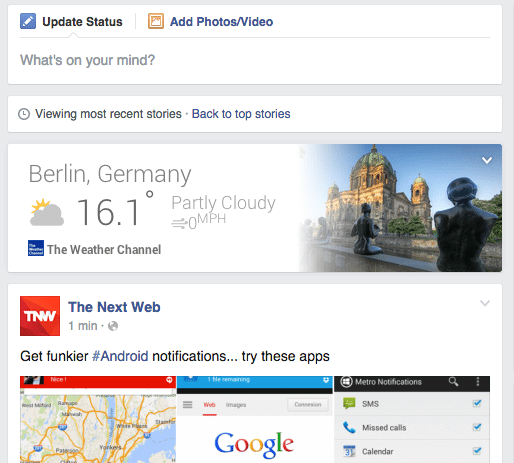Click the Calendar icon

pyautogui.click(x=349, y=451)
